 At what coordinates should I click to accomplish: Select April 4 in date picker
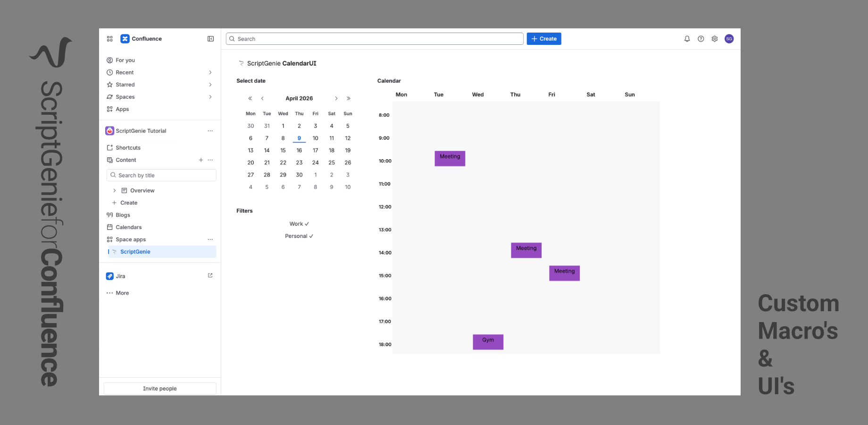332,126
